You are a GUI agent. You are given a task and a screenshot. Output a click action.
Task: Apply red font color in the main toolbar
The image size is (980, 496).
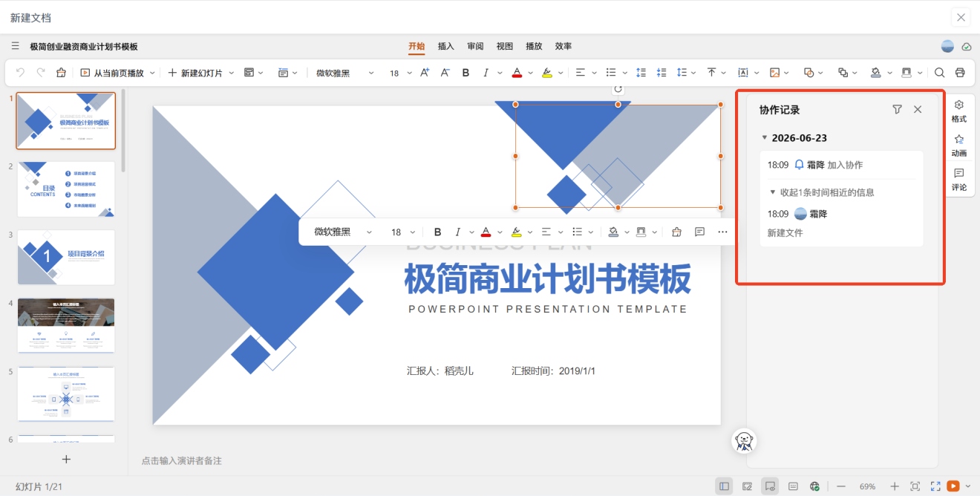click(x=517, y=73)
